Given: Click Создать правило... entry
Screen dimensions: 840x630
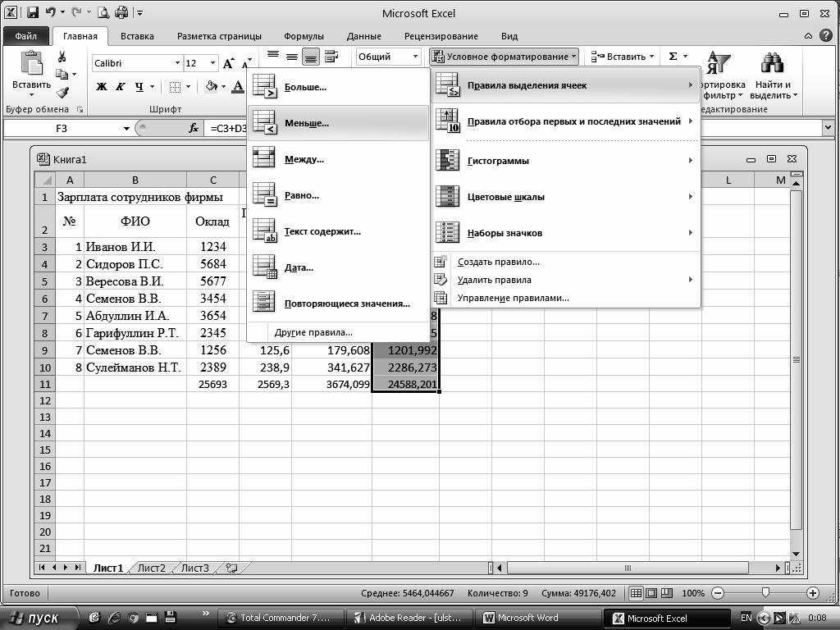Looking at the screenshot, I should [566, 262].
